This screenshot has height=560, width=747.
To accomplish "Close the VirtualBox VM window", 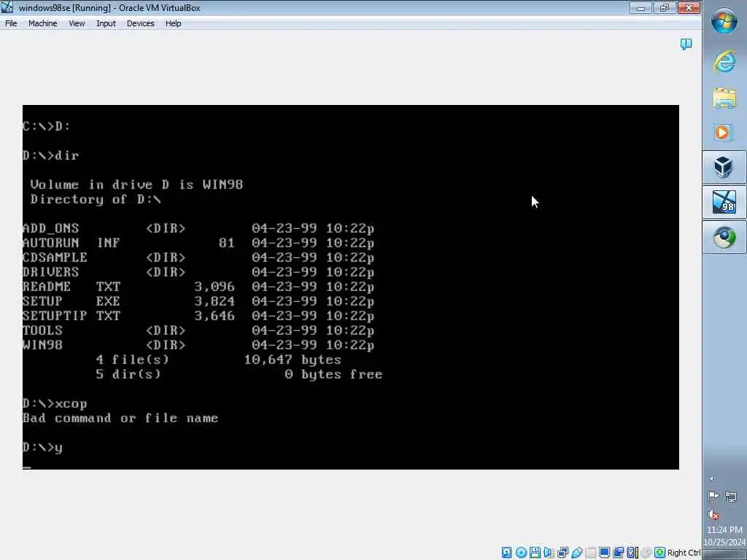I will tap(689, 7).
